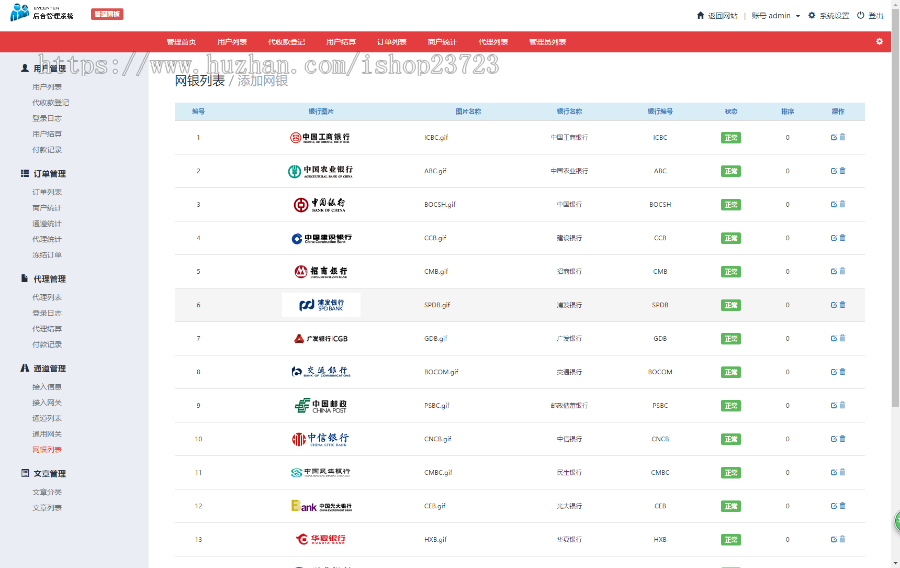Image resolution: width=900 pixels, height=568 pixels.
Task: Click the edit icon for ICBC row
Action: point(834,137)
